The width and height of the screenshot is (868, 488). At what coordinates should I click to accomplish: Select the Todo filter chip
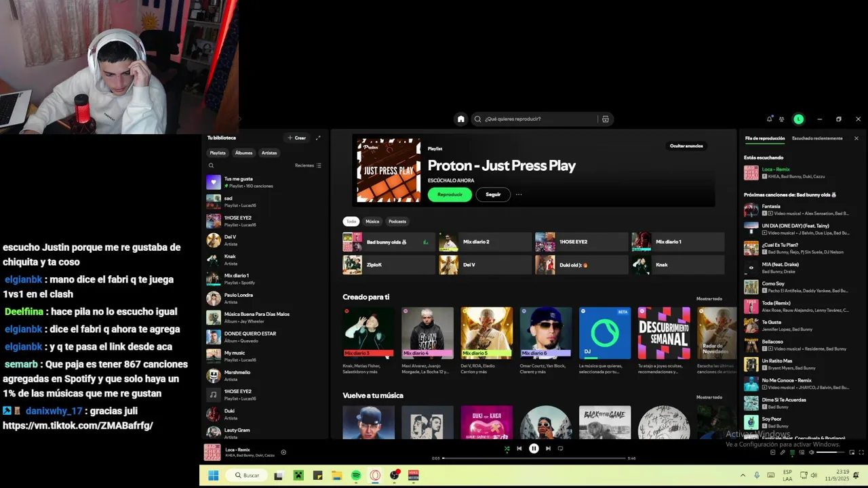point(351,222)
